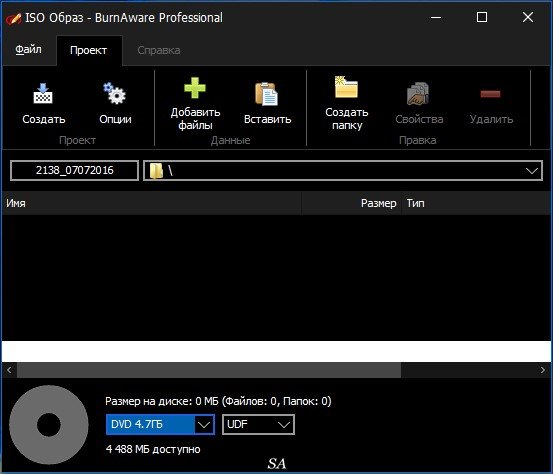Click the Создать ISO image icon

click(43, 93)
